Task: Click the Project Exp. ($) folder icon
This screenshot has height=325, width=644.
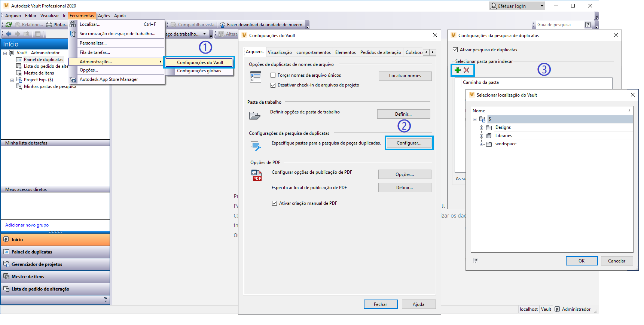Action: (x=19, y=80)
